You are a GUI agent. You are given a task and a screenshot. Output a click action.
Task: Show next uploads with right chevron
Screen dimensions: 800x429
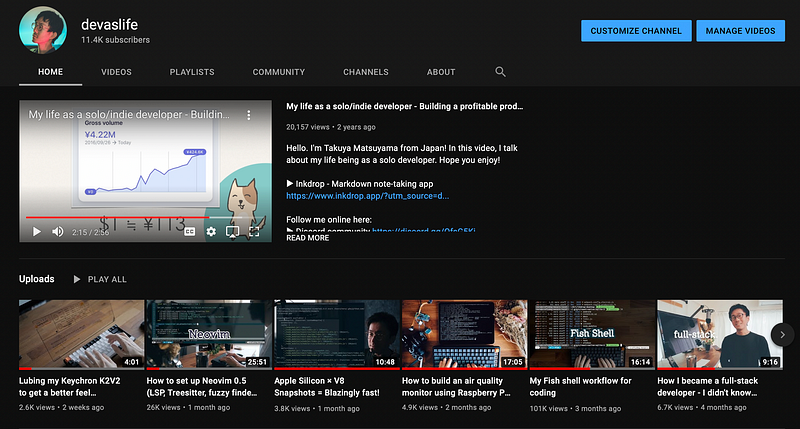click(782, 335)
